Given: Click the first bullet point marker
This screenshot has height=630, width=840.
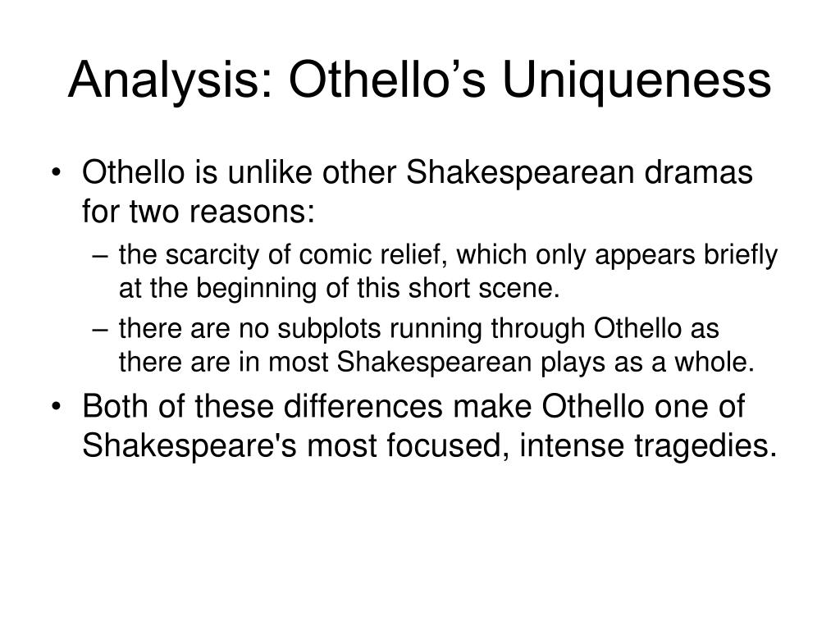Looking at the screenshot, I should [56, 172].
